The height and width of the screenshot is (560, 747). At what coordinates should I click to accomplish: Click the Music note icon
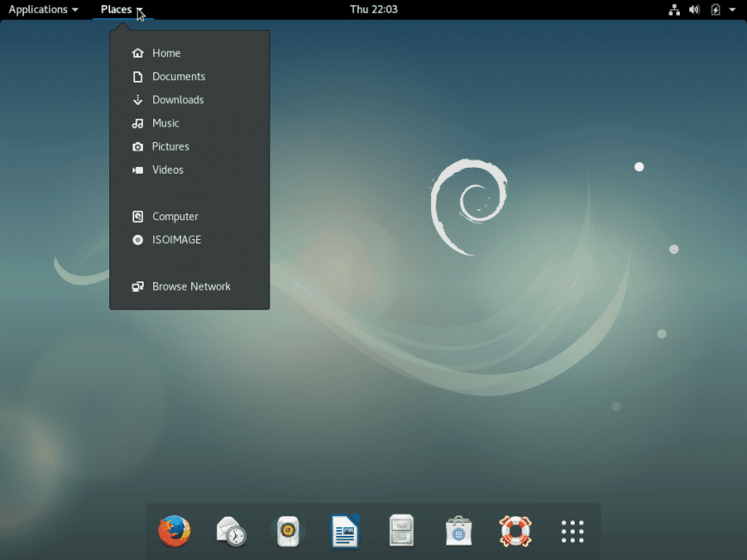[x=138, y=123]
